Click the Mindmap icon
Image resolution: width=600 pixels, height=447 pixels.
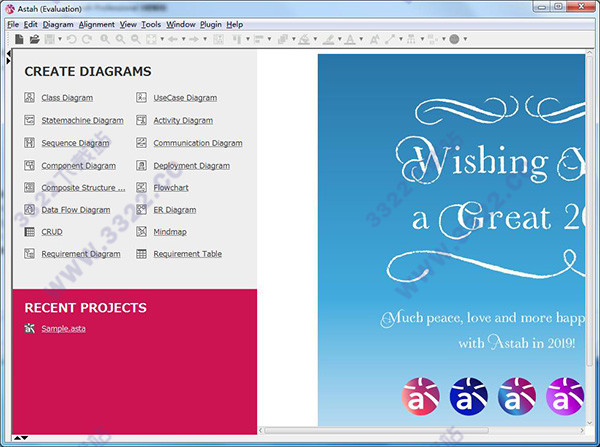[x=141, y=232]
